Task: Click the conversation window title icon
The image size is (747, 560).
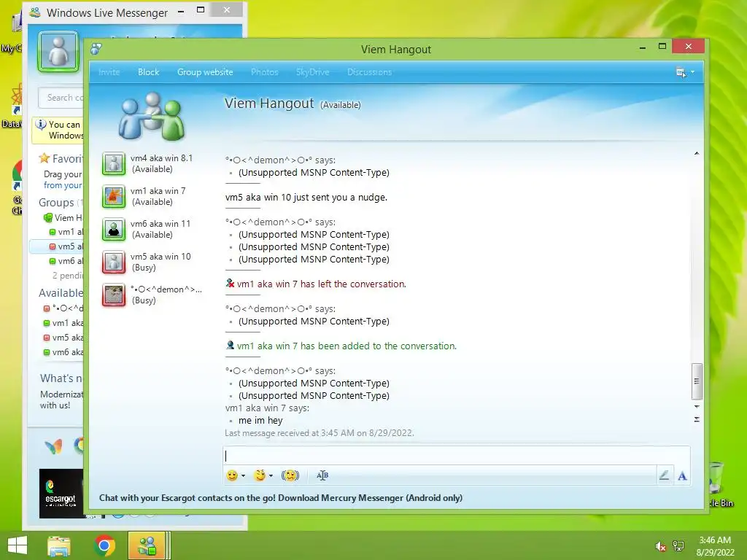Action: point(96,49)
